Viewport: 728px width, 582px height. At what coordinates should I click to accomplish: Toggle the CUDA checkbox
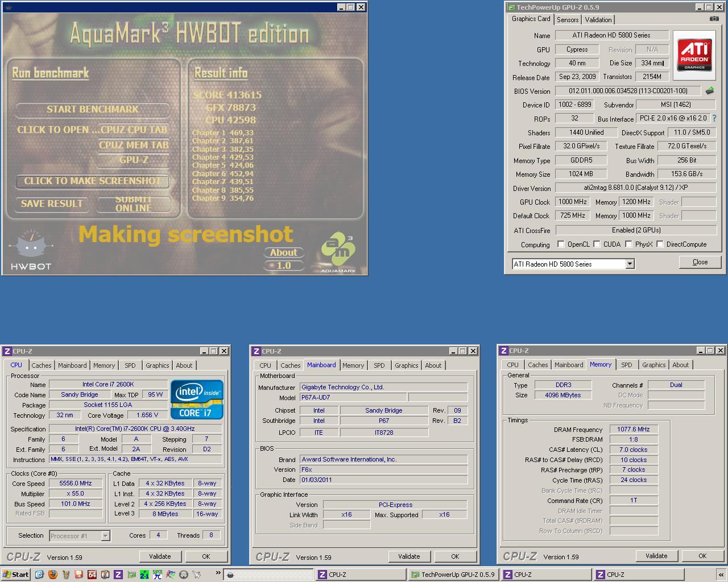597,244
